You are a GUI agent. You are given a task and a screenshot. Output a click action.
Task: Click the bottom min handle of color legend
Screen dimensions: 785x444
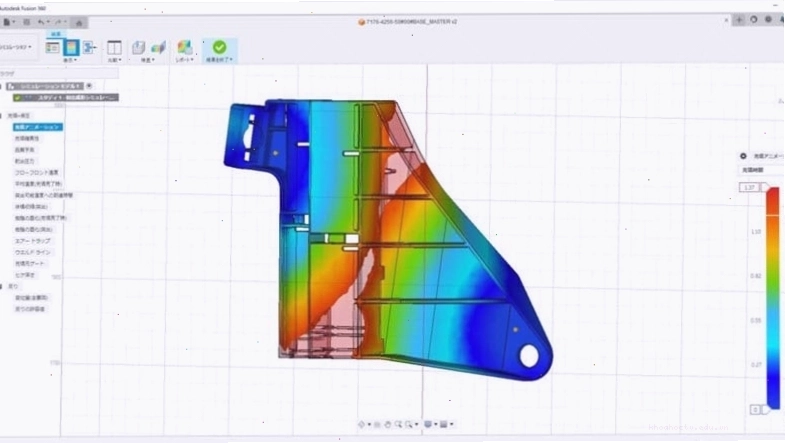click(x=765, y=410)
